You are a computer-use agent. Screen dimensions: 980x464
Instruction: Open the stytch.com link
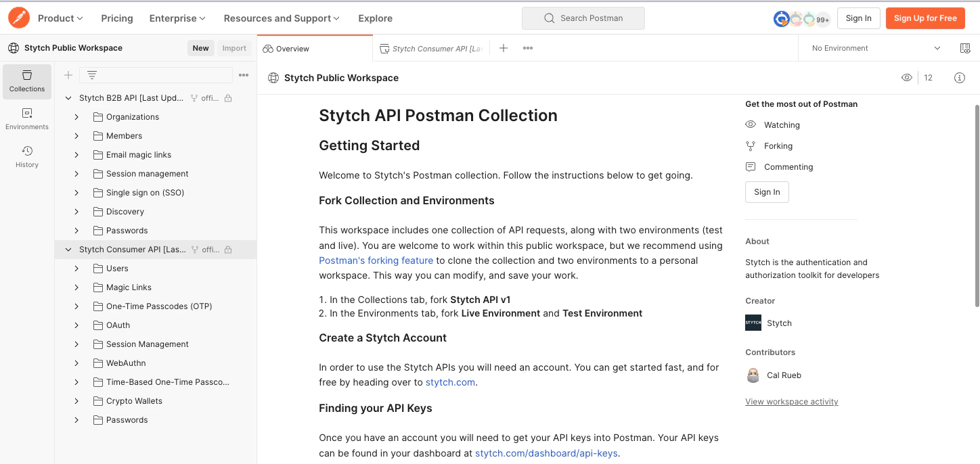pyautogui.click(x=451, y=382)
